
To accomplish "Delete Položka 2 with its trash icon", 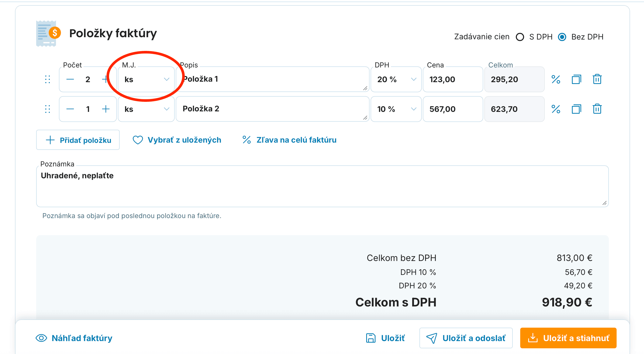I will 597,109.
